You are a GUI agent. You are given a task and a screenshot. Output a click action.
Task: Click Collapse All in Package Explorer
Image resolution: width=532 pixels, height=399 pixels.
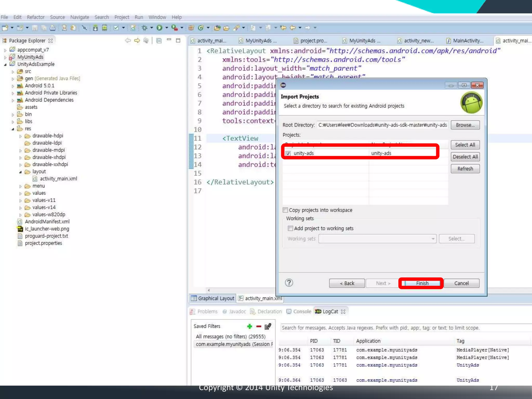click(x=159, y=41)
